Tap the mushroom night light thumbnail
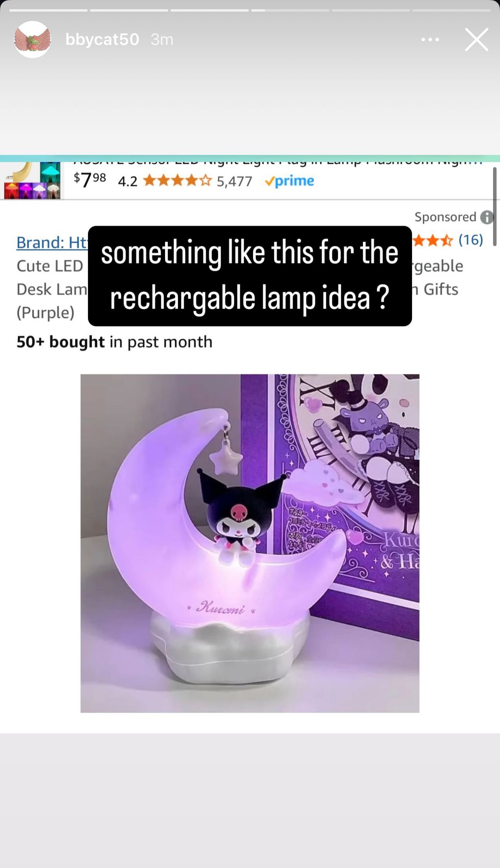500x868 pixels. click(32, 180)
